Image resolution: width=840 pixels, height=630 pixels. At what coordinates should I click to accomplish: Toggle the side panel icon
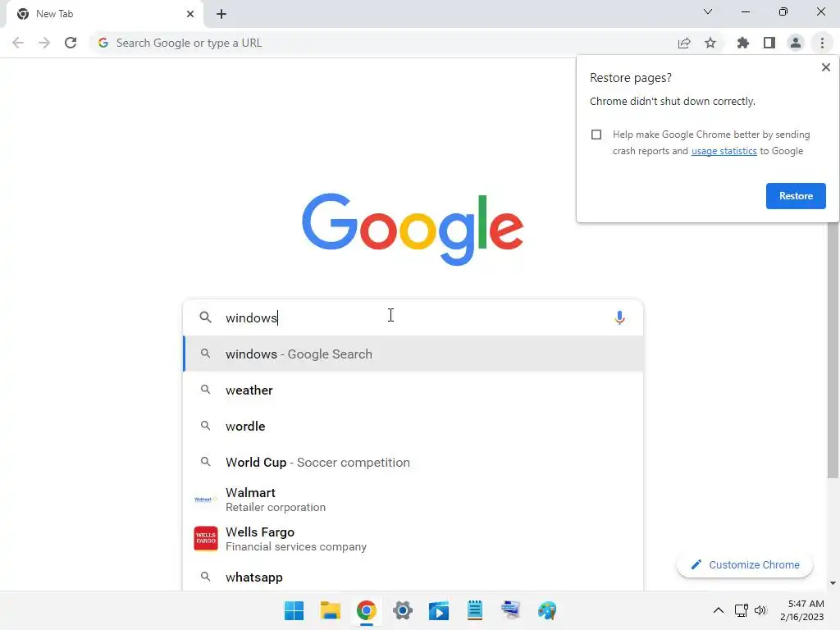click(x=769, y=43)
